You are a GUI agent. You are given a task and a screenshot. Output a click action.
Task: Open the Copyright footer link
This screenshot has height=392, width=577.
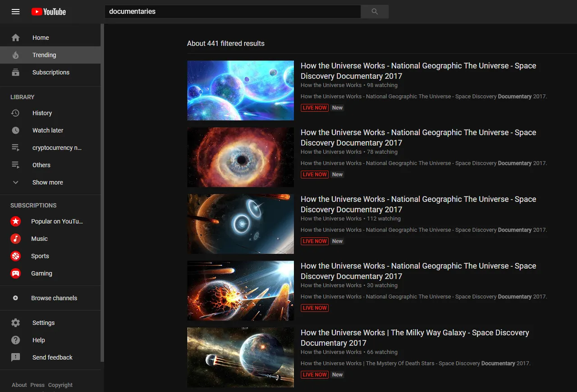click(x=60, y=385)
